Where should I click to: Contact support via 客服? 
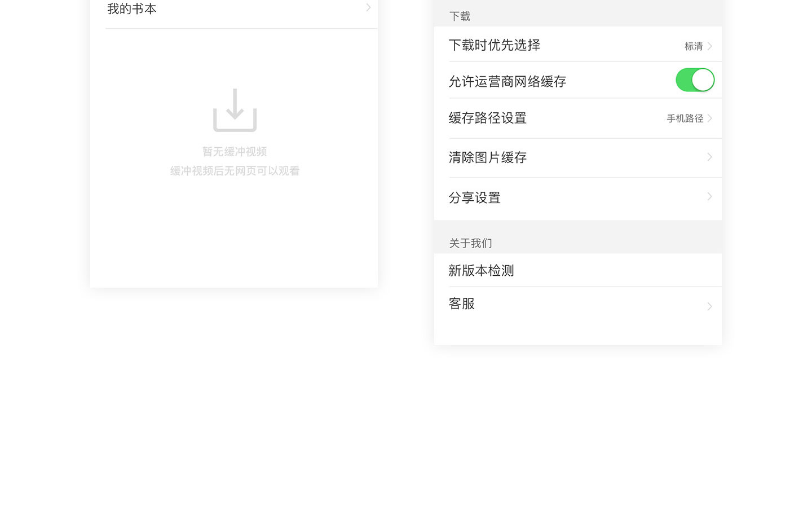tap(461, 304)
